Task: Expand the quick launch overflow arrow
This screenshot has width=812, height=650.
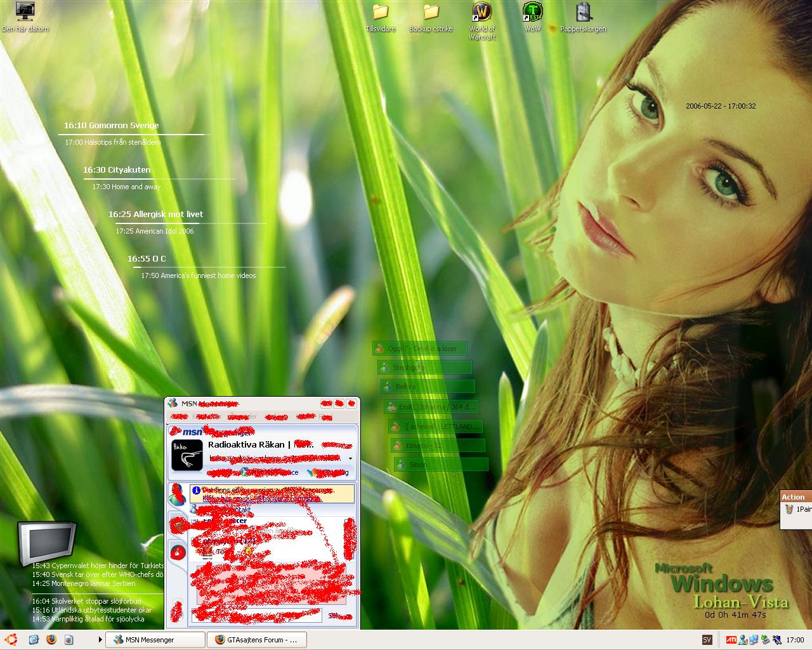Action: [x=100, y=640]
